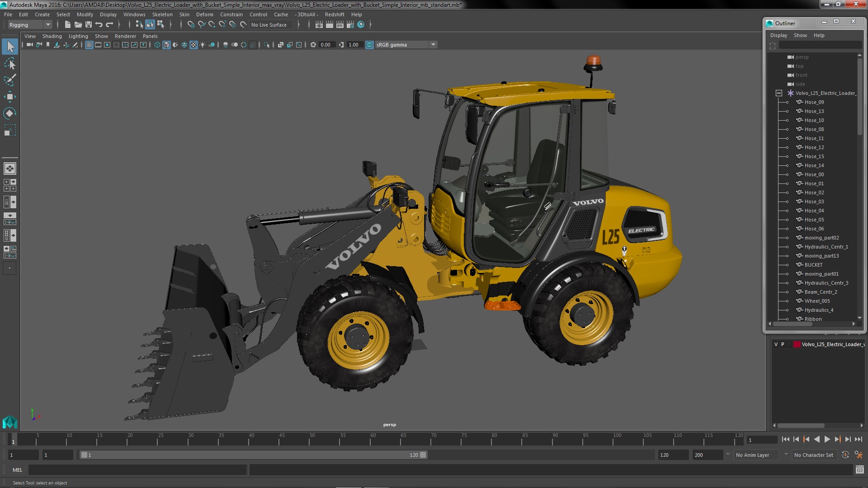Click the Maya home logo icon
The width and height of the screenshot is (868, 488).
10,422
